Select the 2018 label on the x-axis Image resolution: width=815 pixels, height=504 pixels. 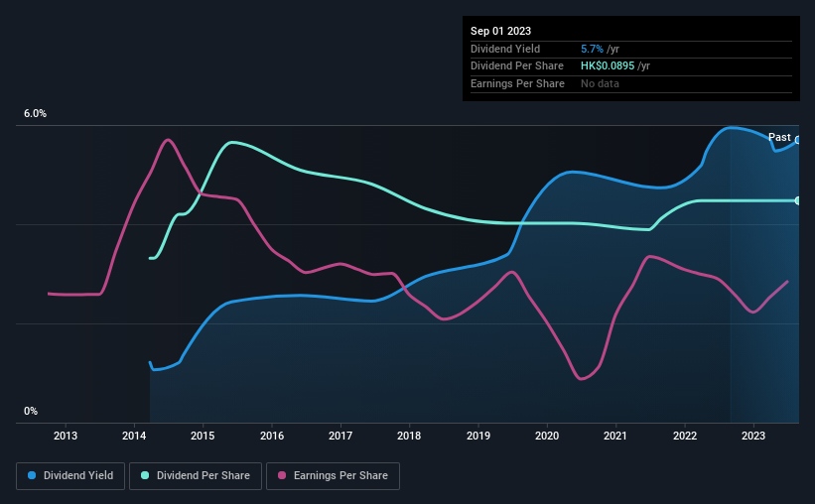click(409, 436)
